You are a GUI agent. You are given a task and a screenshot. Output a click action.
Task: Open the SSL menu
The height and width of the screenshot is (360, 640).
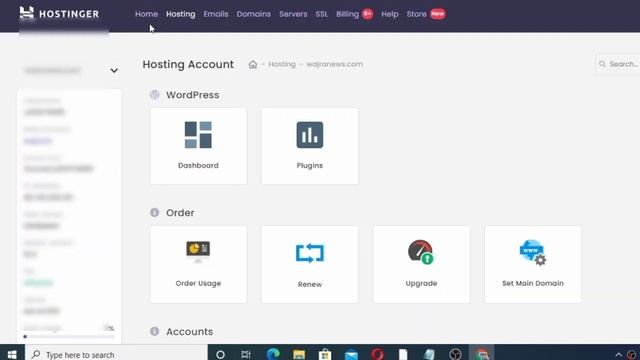(322, 14)
